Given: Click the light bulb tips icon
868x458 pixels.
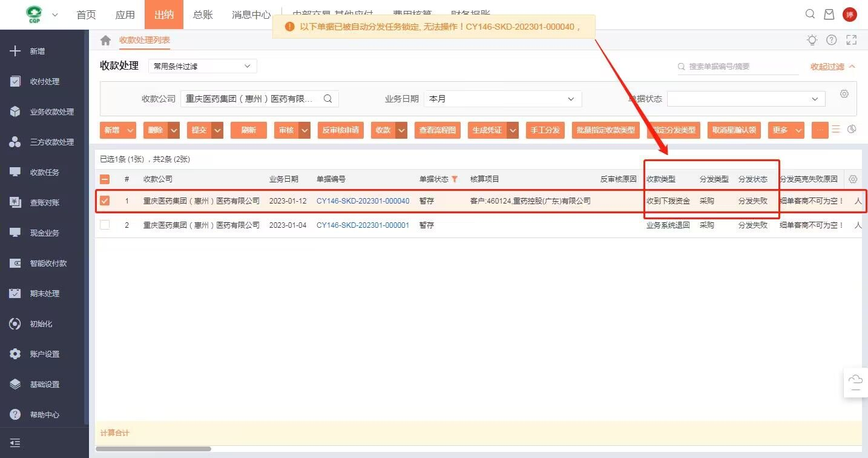Looking at the screenshot, I should coord(812,40).
